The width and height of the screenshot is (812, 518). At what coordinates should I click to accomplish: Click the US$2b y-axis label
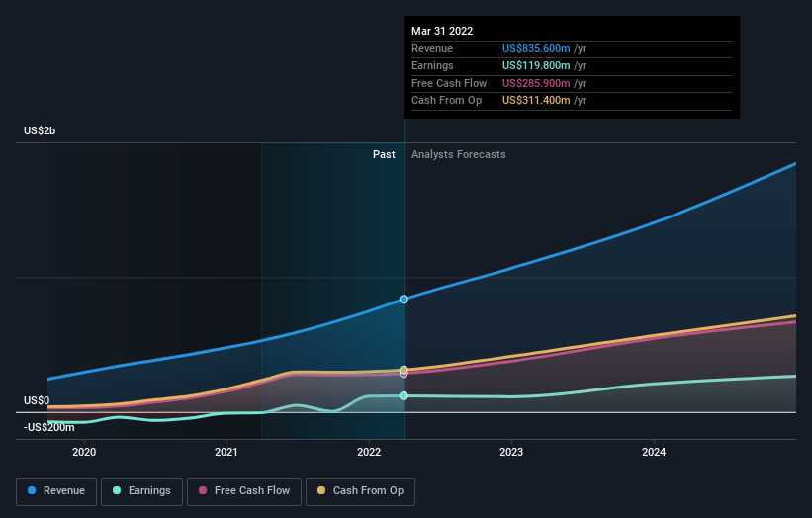coord(40,130)
